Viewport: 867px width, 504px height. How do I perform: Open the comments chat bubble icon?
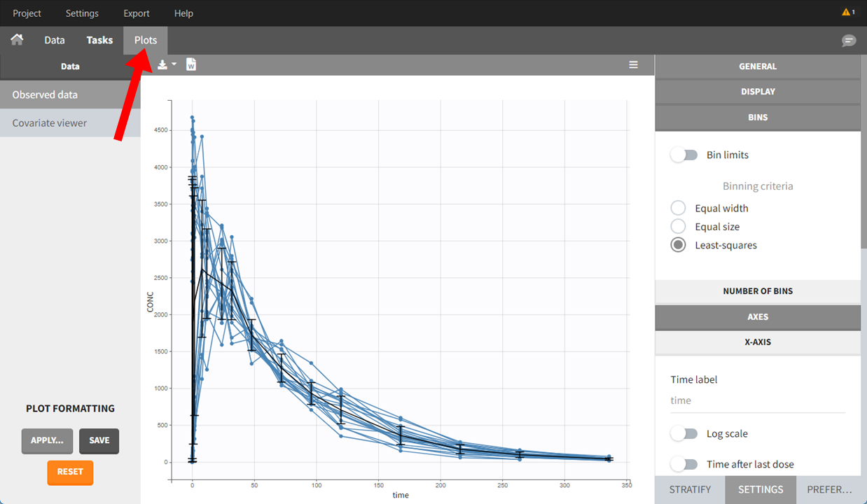pos(848,41)
